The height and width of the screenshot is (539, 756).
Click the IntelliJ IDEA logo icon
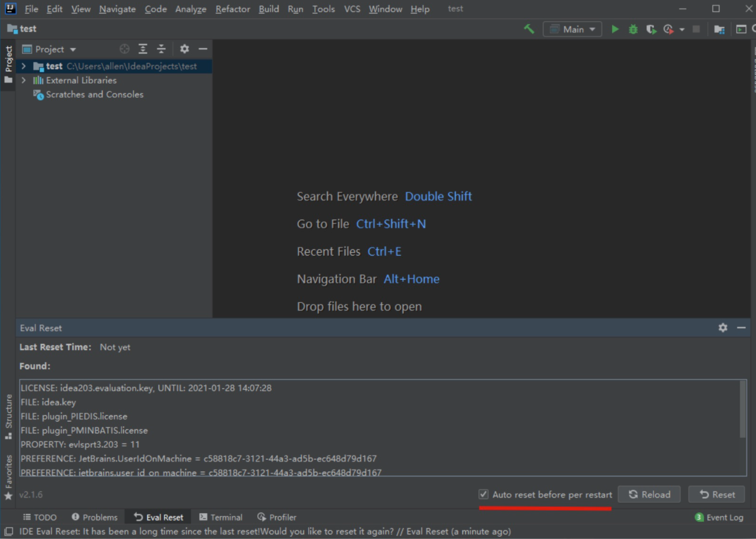coord(11,8)
